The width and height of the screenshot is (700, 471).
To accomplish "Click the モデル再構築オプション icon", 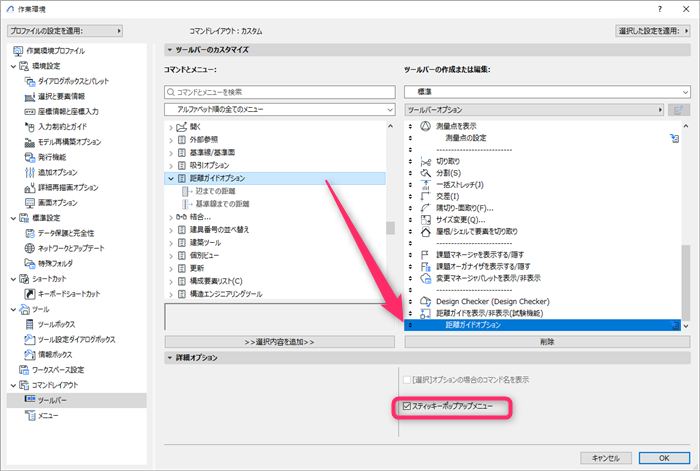I will pos(30,142).
